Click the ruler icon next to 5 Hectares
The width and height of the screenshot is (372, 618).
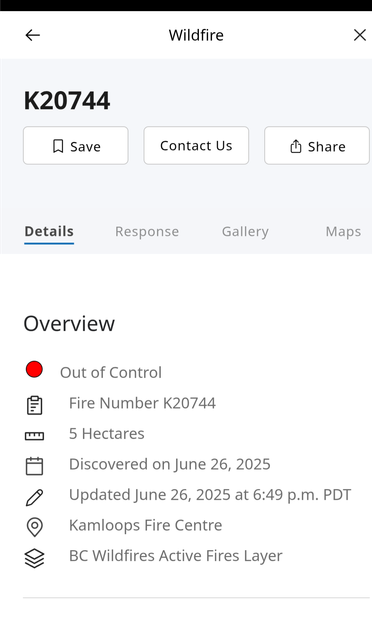pos(35,436)
